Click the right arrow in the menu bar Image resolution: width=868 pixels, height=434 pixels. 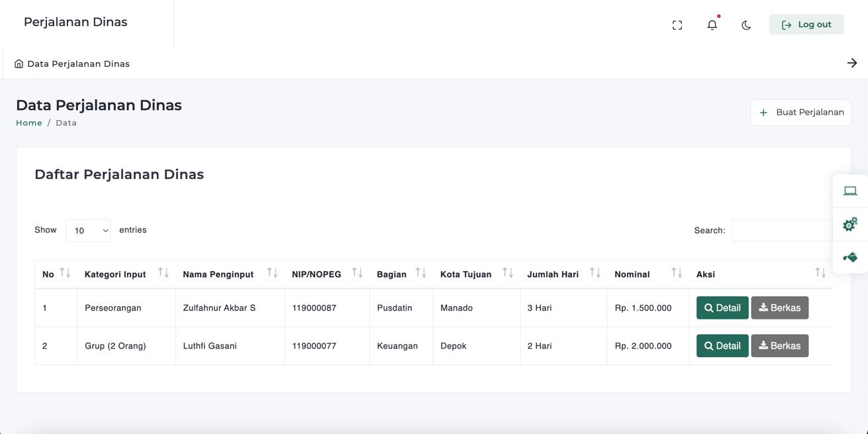click(851, 63)
